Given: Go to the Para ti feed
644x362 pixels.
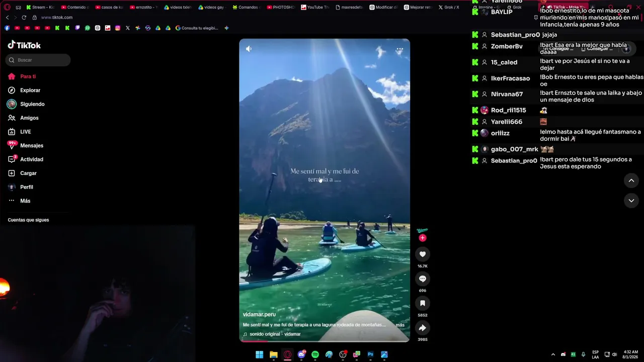Looking at the screenshot, I should pyautogui.click(x=22, y=76).
